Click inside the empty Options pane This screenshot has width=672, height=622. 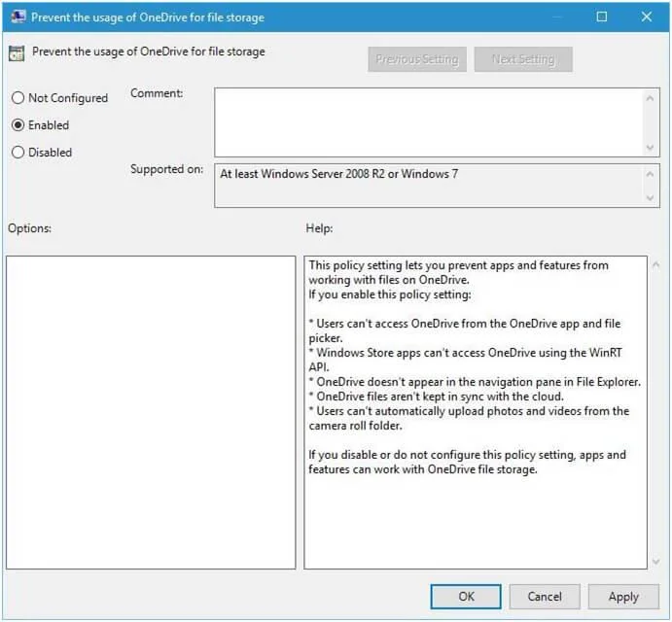point(151,412)
